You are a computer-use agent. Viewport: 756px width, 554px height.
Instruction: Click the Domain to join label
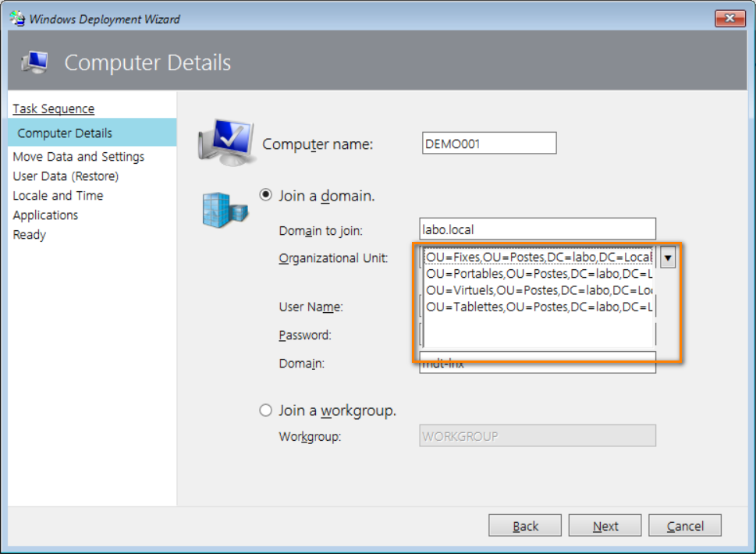pos(321,231)
